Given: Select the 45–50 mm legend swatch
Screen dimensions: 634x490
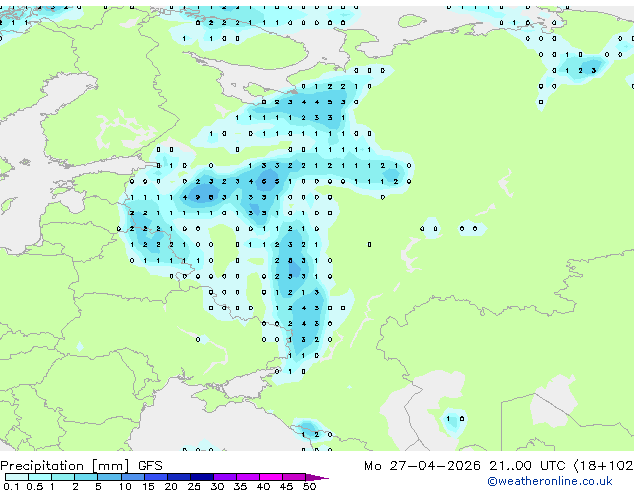Looking at the screenshot, I should 294,477.
